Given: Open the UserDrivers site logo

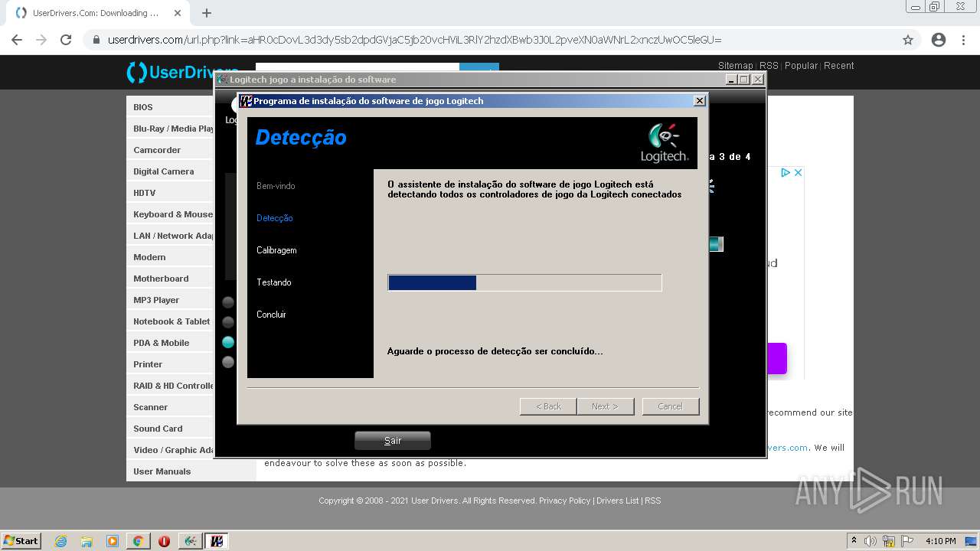Looking at the screenshot, I should coord(182,72).
